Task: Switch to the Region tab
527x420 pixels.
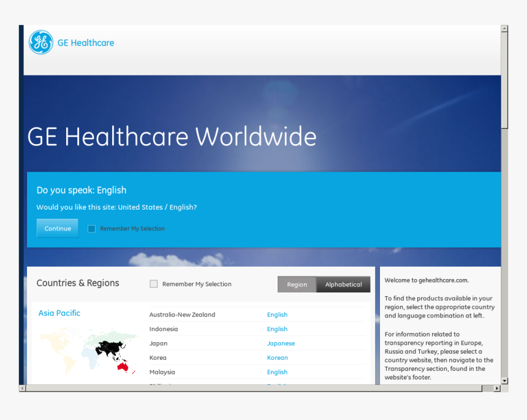Action: pos(297,284)
